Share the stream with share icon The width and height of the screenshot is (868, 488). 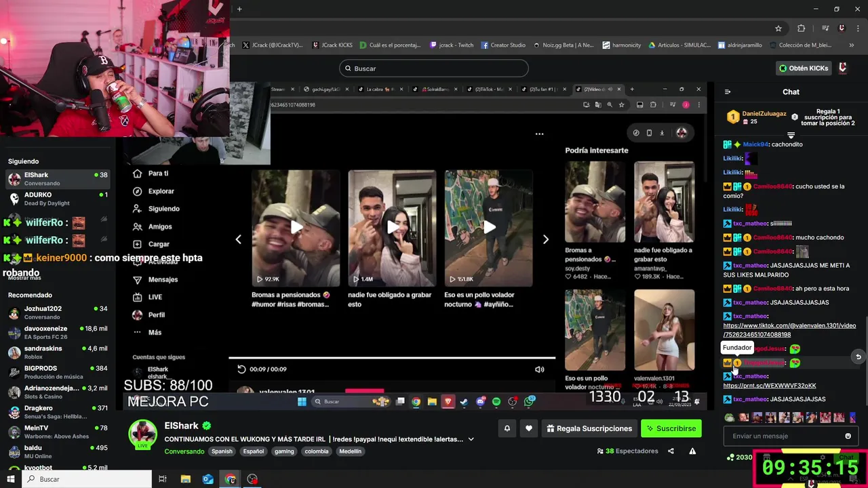671,451
